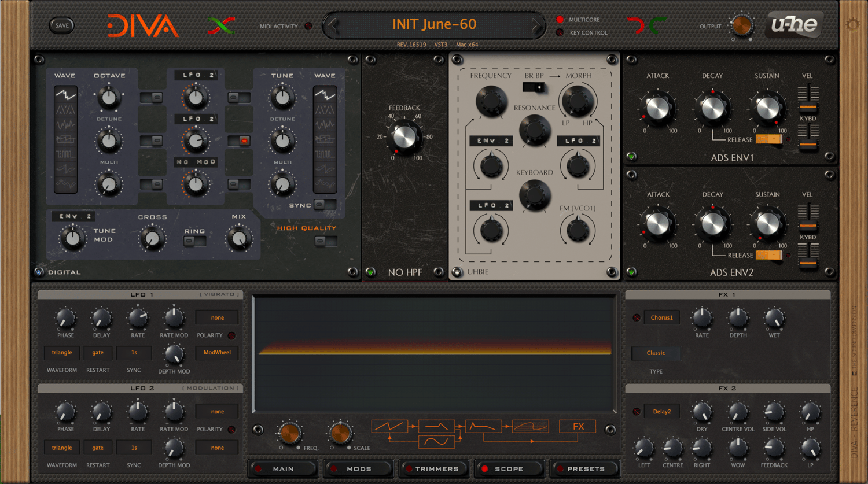Toggle the RELEASE switch on ADS ENV1
Image resolution: width=868 pixels, height=484 pixels.
[769, 139]
